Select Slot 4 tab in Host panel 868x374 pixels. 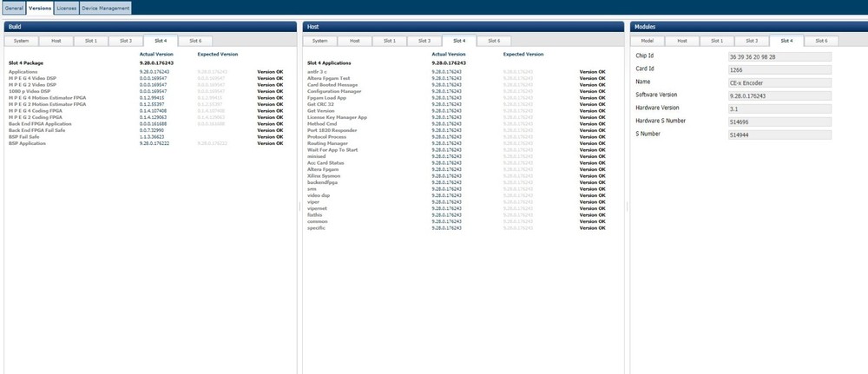tap(459, 41)
